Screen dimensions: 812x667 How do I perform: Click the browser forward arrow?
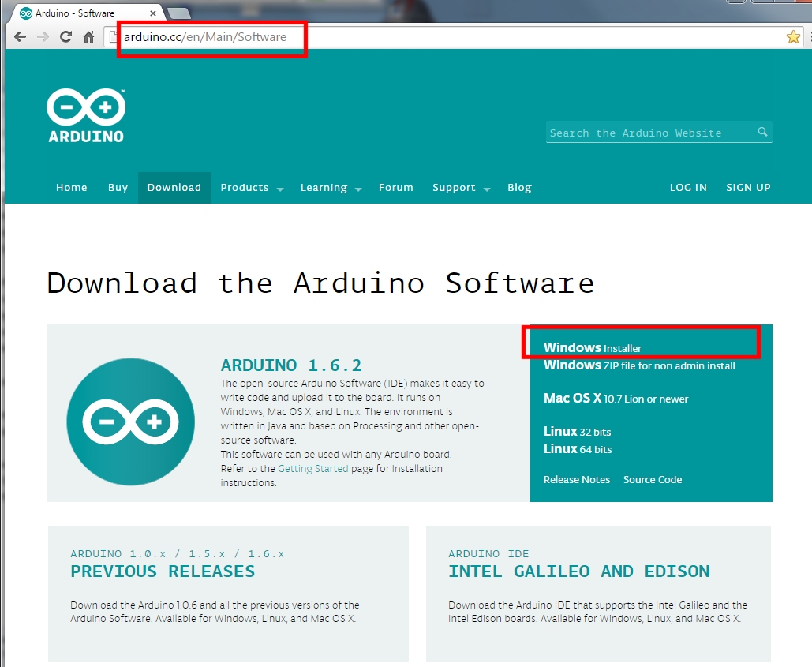click(x=43, y=37)
